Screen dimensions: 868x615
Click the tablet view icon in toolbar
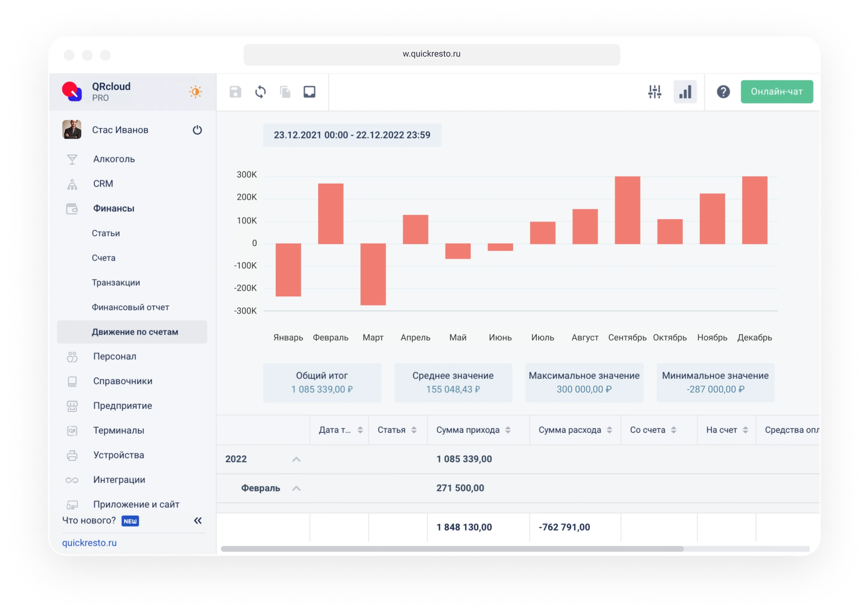[309, 92]
